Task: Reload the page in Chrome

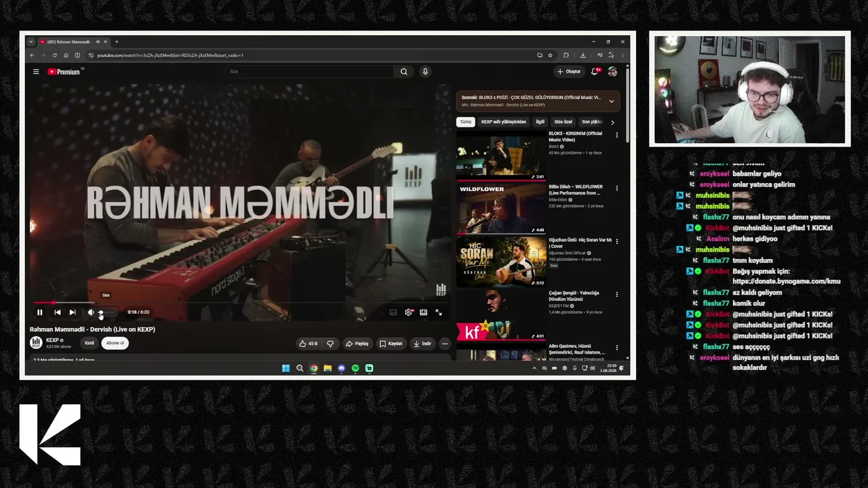Action: [54, 55]
